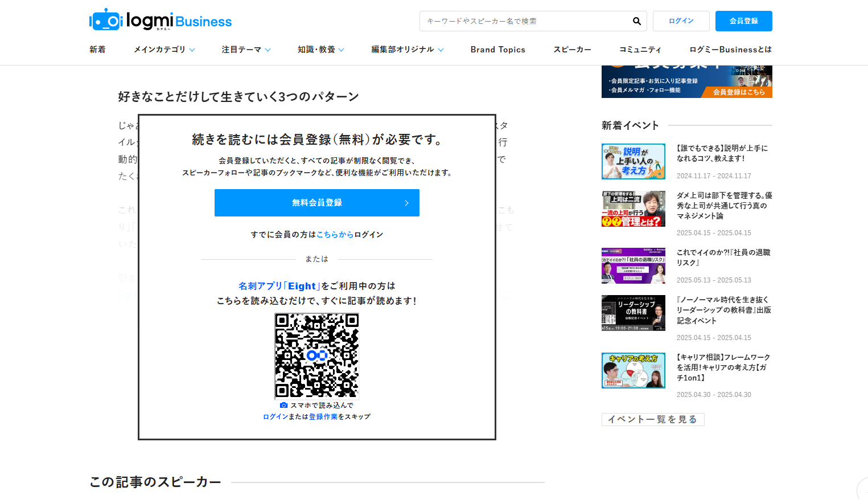Click the ログイン button in the header

pos(681,21)
